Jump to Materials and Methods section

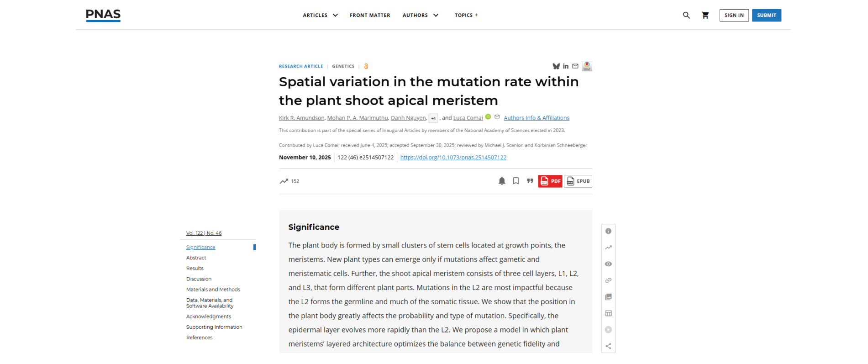213,290
